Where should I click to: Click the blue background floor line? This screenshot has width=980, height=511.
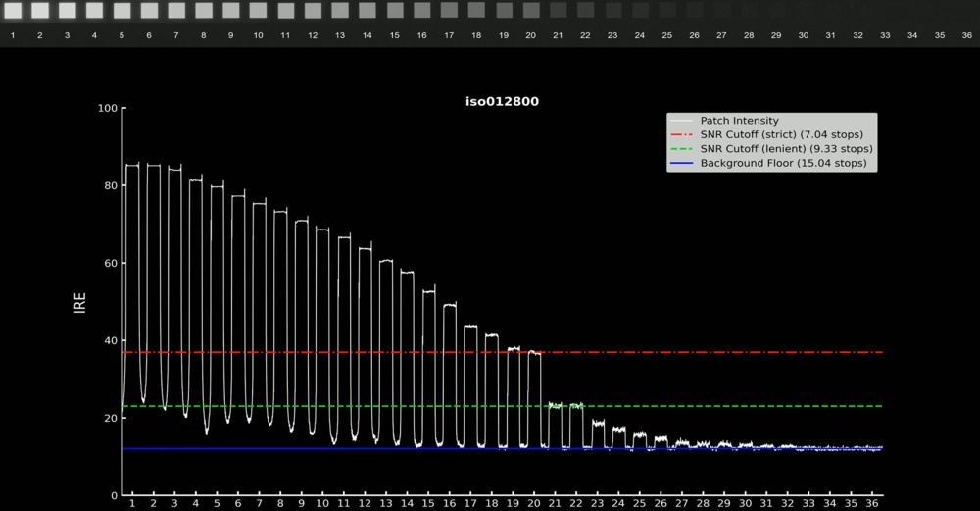tap(294, 448)
